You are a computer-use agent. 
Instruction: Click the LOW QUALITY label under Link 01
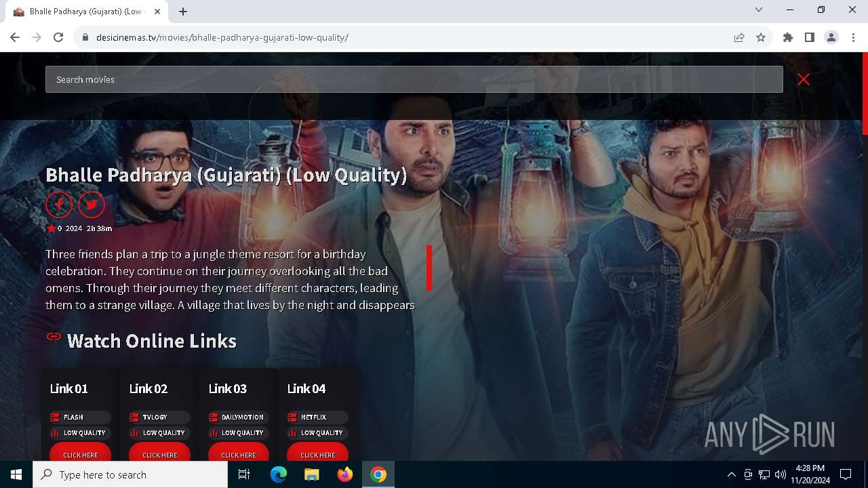[80, 432]
